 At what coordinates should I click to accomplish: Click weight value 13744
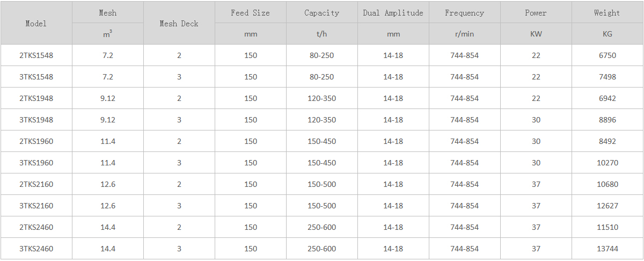tap(607, 249)
